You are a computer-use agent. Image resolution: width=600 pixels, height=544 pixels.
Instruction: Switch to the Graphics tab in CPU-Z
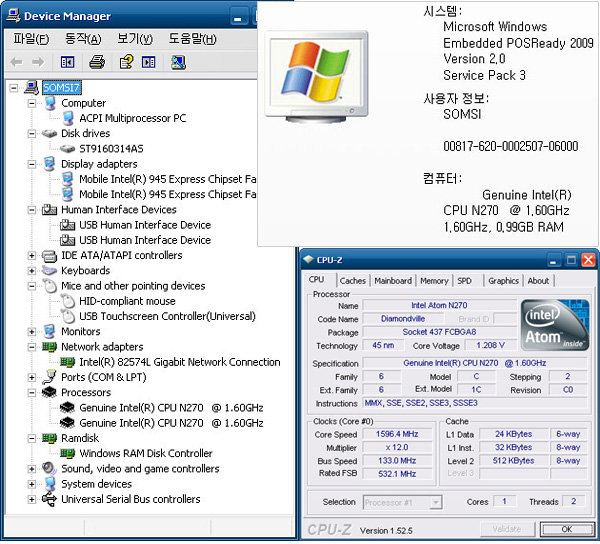(x=503, y=281)
